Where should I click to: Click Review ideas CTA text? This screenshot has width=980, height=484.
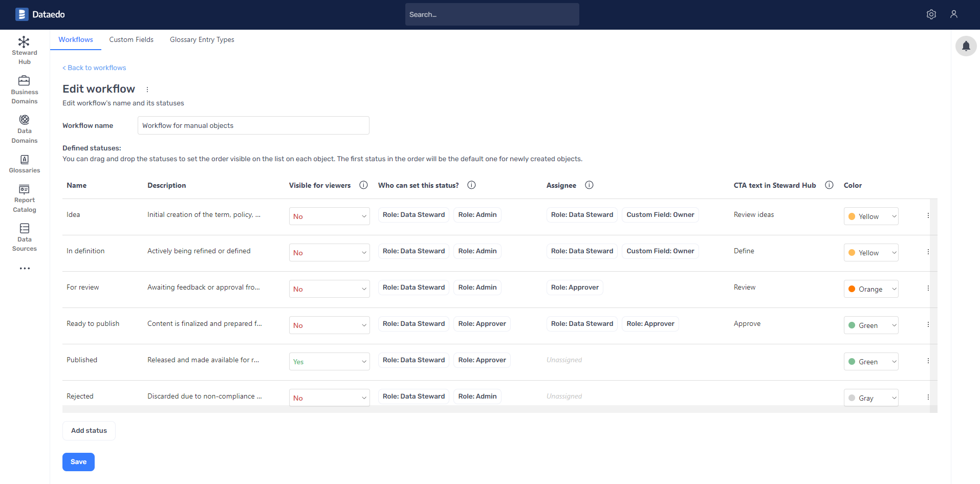tap(754, 215)
